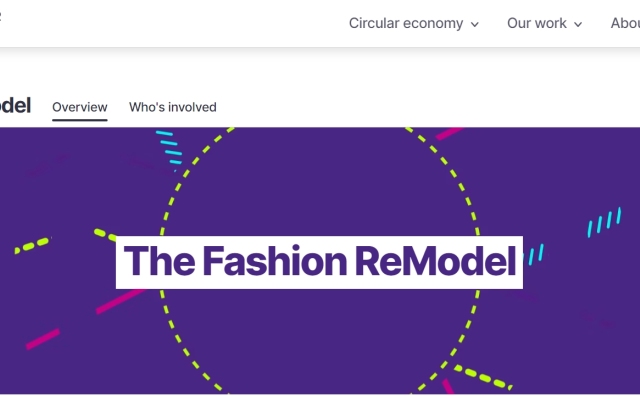Click the cropped site logo at top-left
Image resolution: width=640 pixels, height=396 pixels.
1,16
